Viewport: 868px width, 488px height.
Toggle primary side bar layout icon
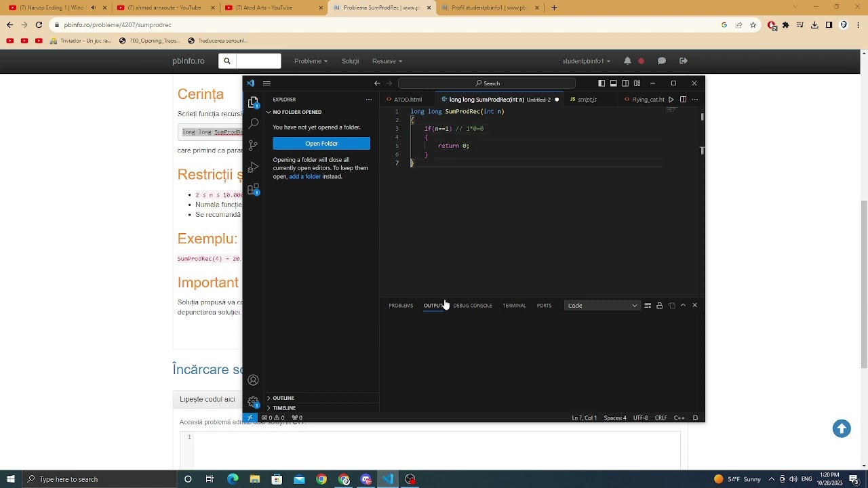601,83
